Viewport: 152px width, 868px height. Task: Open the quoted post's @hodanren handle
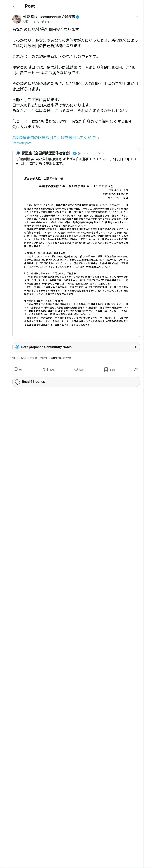(x=87, y=153)
